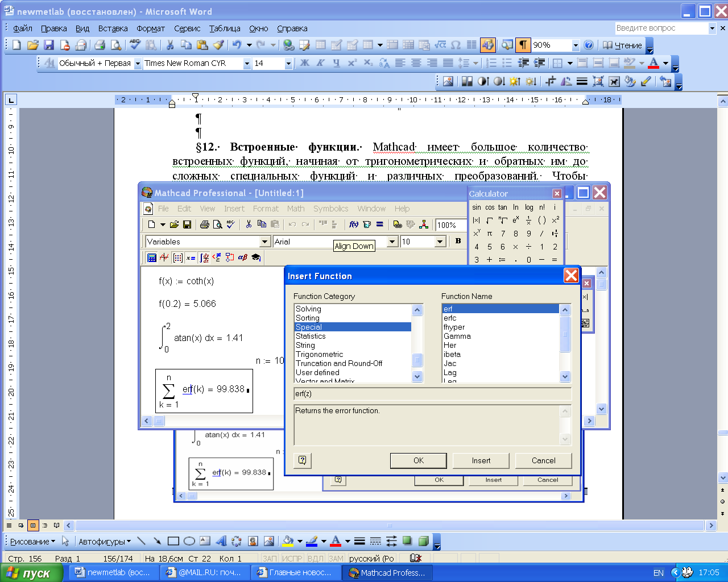Open Print Preview in Word toolbar

click(116, 45)
